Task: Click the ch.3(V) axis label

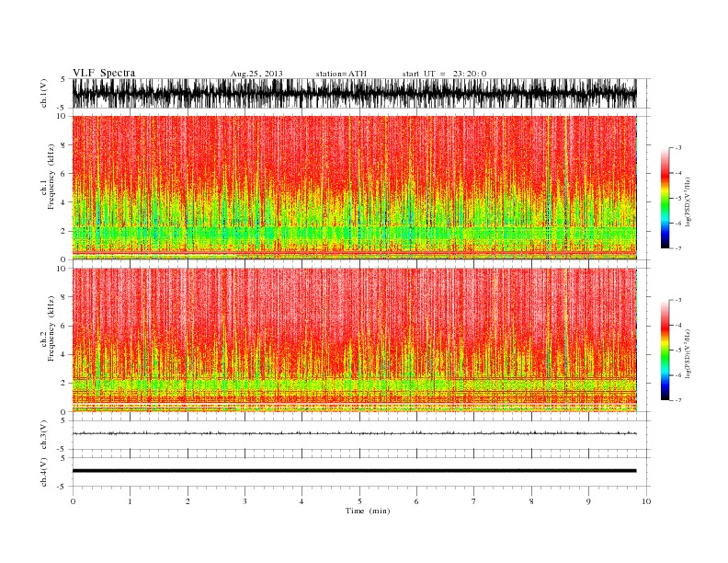Action: [x=44, y=434]
